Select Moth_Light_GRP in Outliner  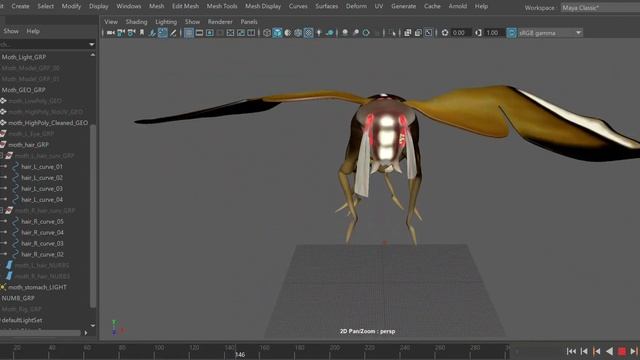click(x=24, y=57)
